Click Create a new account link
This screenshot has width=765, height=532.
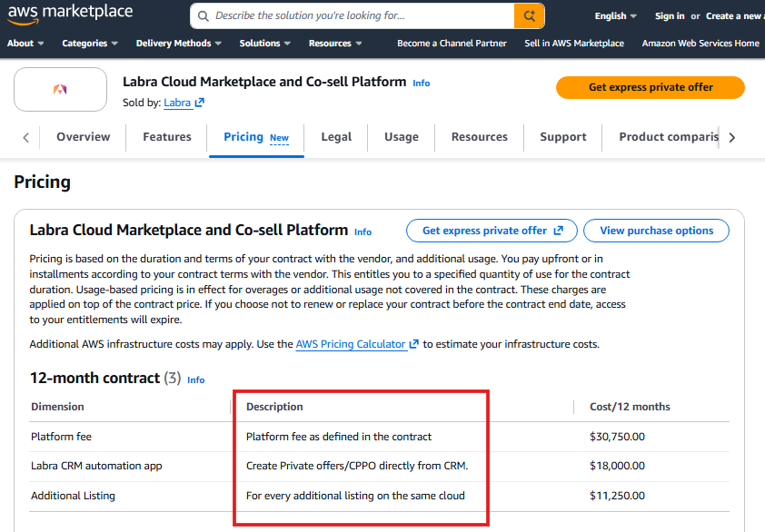[735, 16]
